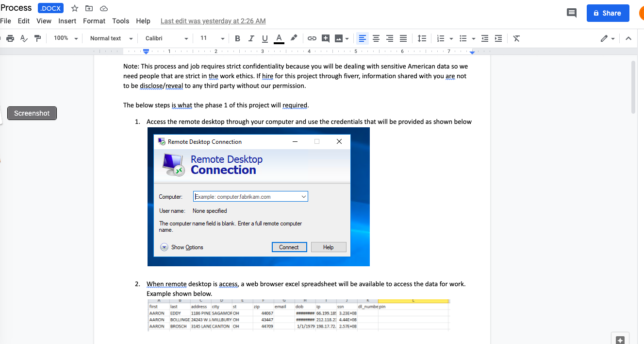Open the Calibri font dropdown

click(x=166, y=38)
